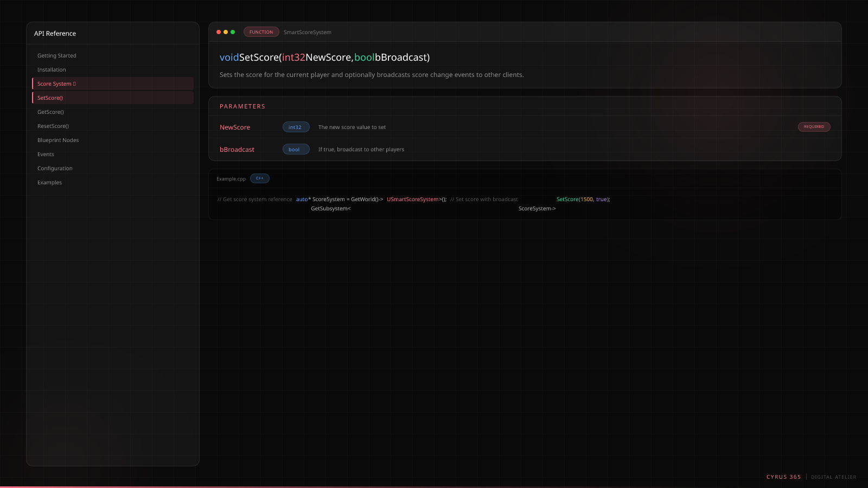Viewport: 868px width, 488px height.
Task: Click the yellow window dot
Action: (x=226, y=32)
